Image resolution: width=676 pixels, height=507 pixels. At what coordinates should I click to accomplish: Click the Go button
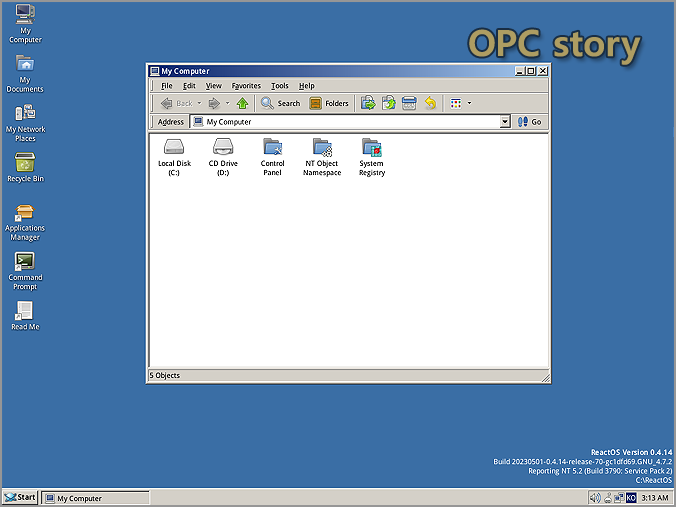click(530, 122)
